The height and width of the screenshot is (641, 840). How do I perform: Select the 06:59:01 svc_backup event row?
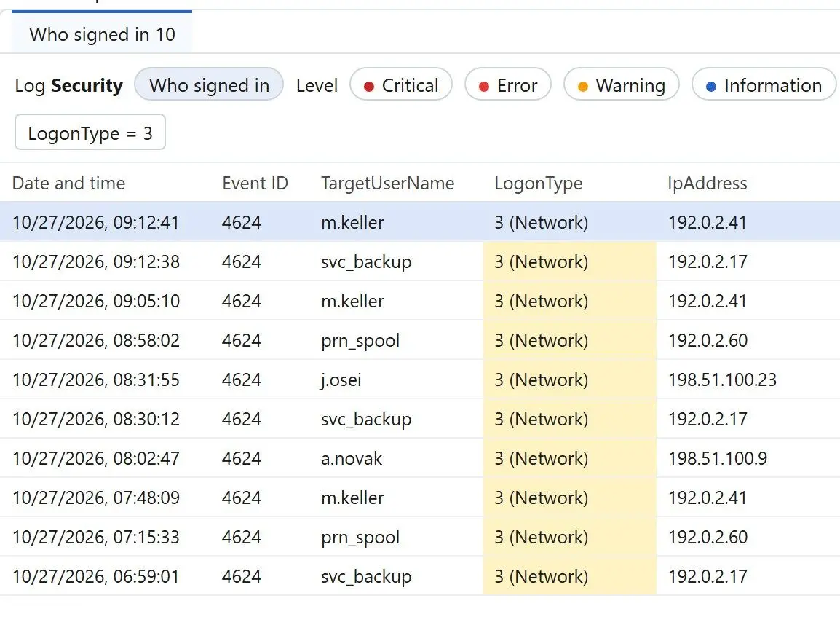pos(420,576)
